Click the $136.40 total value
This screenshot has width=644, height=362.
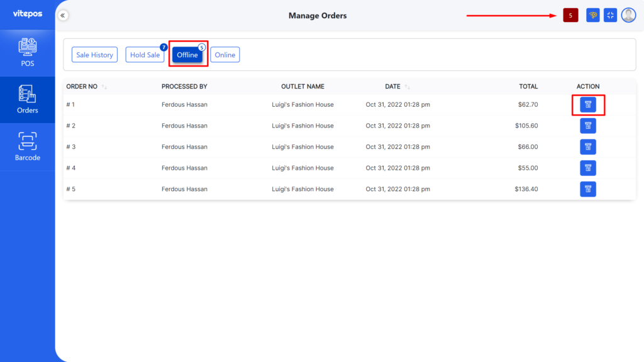pos(526,189)
